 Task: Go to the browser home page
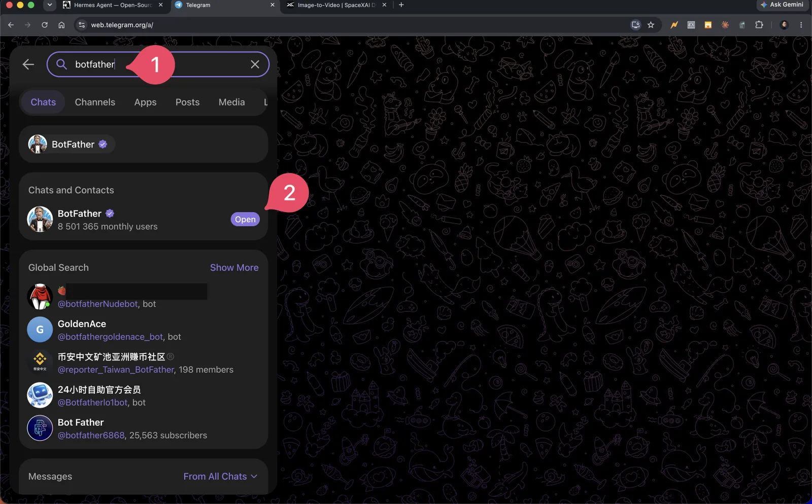click(61, 25)
